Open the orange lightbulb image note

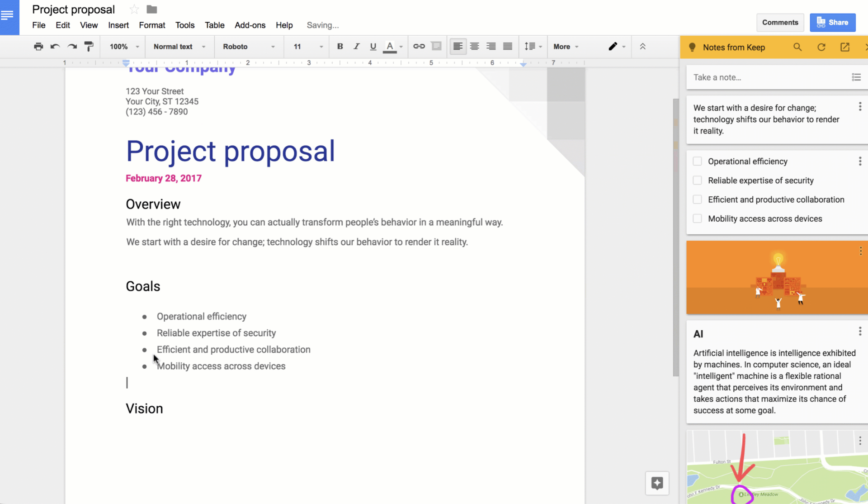coord(777,278)
